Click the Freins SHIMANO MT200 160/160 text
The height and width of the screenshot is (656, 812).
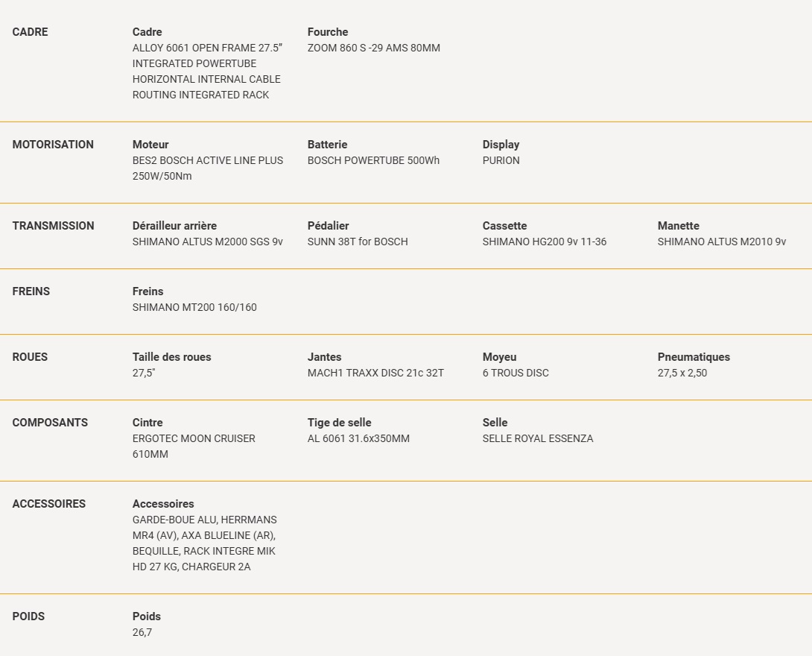pos(194,307)
